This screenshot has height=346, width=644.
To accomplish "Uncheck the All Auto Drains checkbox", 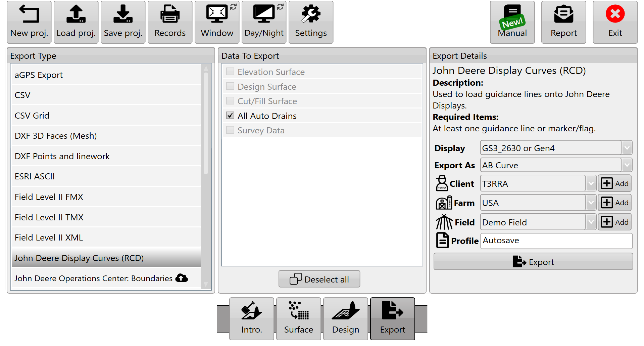I will 230,116.
